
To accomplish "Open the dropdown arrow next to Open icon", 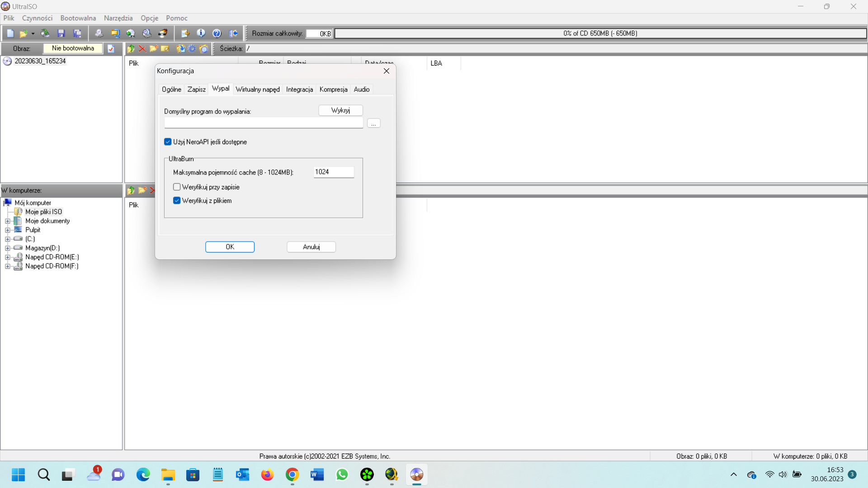I will pyautogui.click(x=33, y=33).
